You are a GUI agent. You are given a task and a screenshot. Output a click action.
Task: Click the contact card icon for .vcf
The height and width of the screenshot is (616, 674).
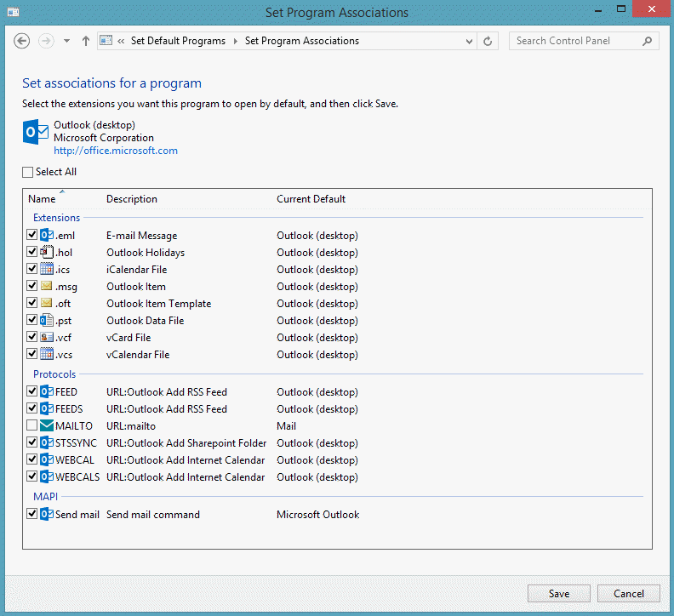tap(47, 337)
